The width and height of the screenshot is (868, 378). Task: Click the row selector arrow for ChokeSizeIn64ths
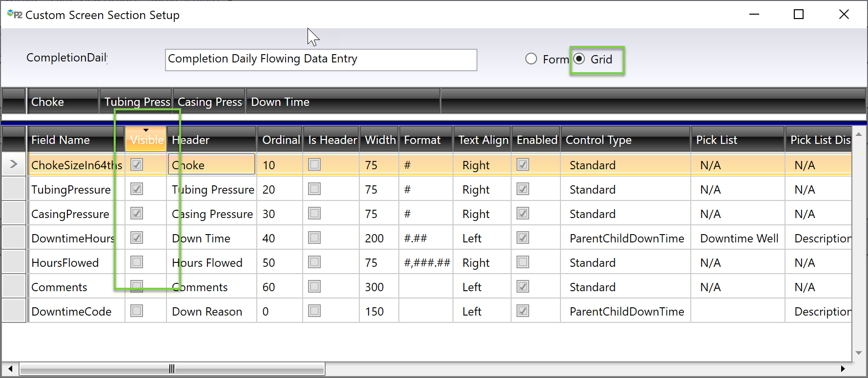(x=14, y=164)
